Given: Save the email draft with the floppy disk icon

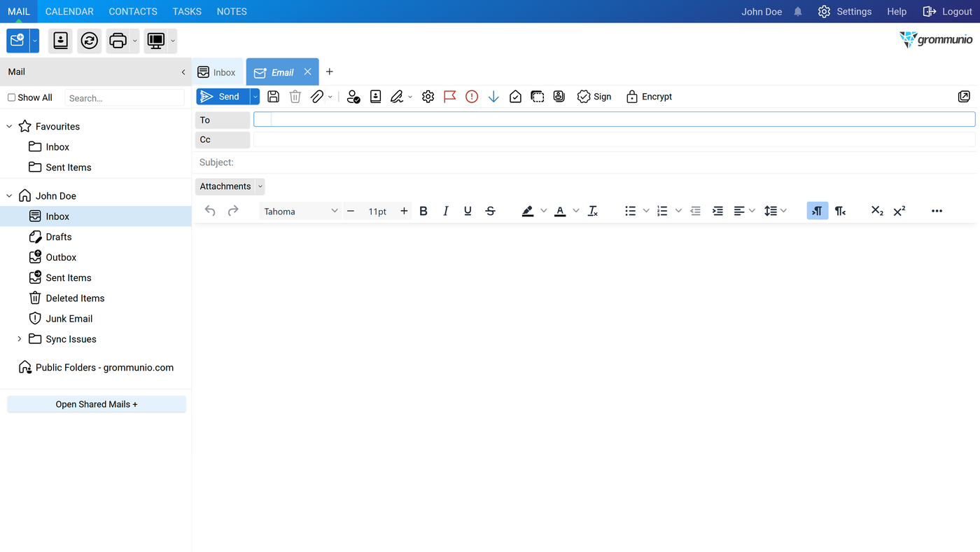Looking at the screenshot, I should [x=274, y=97].
